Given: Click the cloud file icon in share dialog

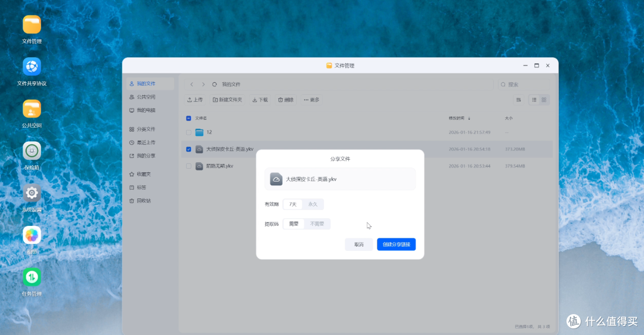Looking at the screenshot, I should (276, 179).
